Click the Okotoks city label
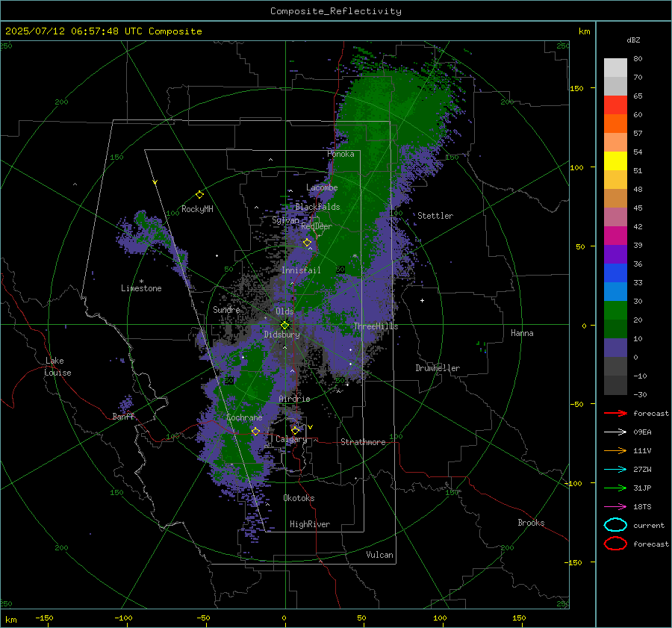Screen dimensions: 672x628 coord(299,498)
